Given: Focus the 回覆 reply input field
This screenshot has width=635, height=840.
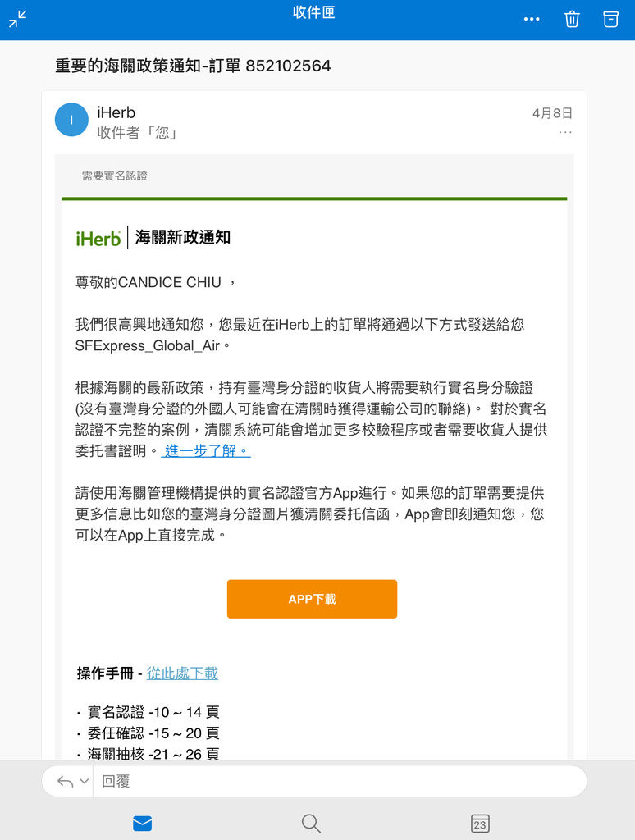Looking at the screenshot, I should 340,781.
